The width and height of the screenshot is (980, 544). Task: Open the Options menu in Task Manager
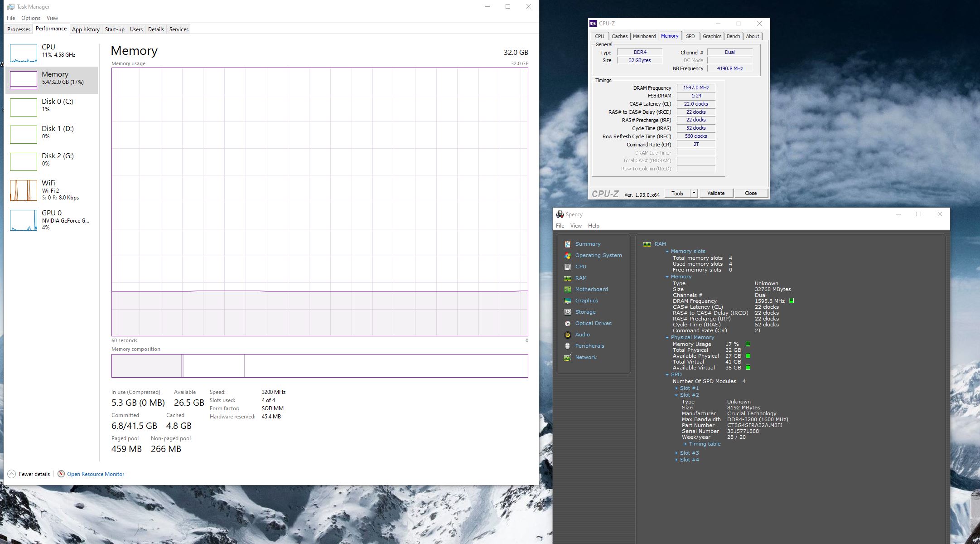pyautogui.click(x=30, y=18)
